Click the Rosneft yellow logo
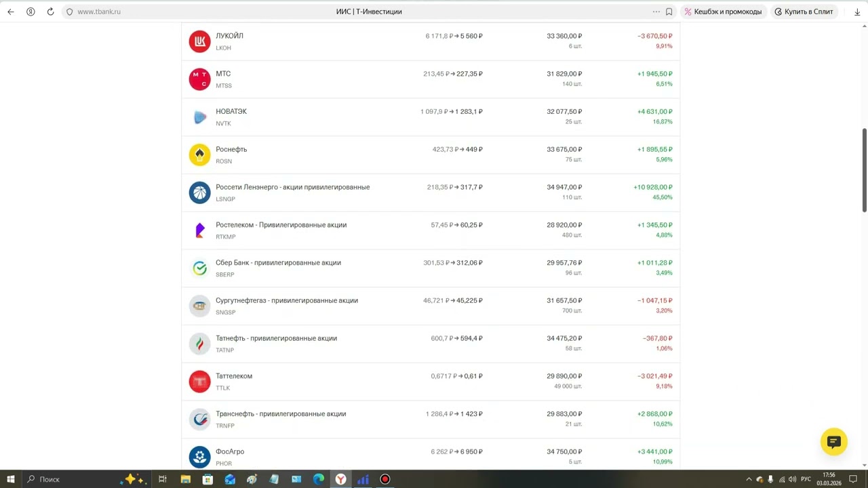This screenshot has height=488, width=868. point(199,155)
